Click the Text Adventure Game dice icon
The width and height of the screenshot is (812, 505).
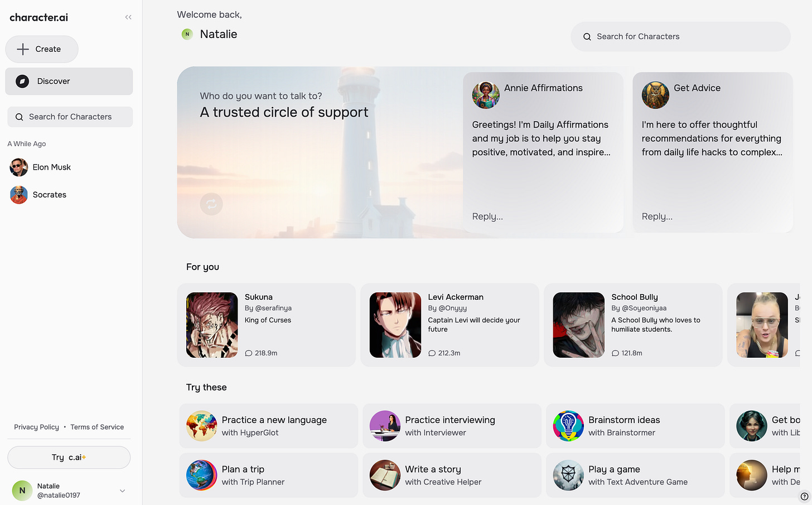click(569, 475)
